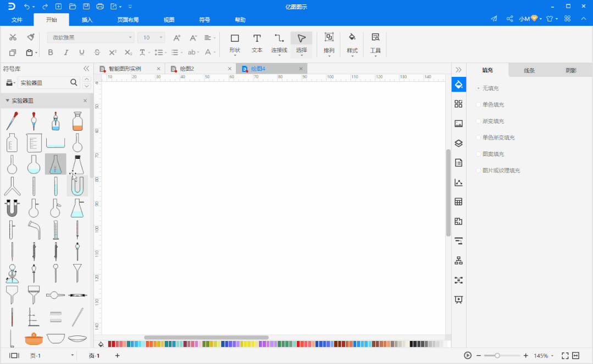593x364 pixels.
Task: Close the 绘图2 document tab
Action: click(230, 69)
